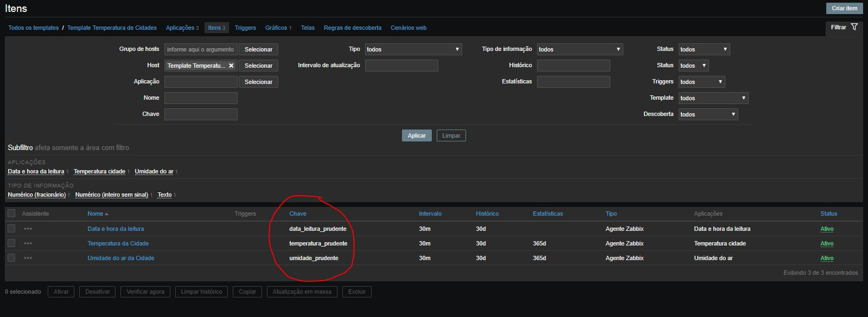Remove the Template Temperatura host tag
Image resolution: width=868 pixels, height=317 pixels.
(231, 66)
